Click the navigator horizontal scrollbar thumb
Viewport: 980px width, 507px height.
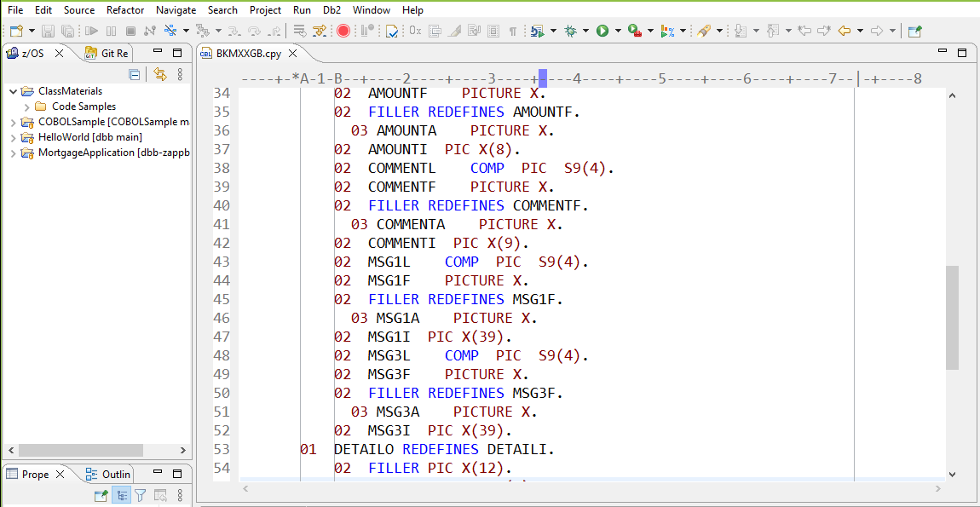pyautogui.click(x=81, y=450)
